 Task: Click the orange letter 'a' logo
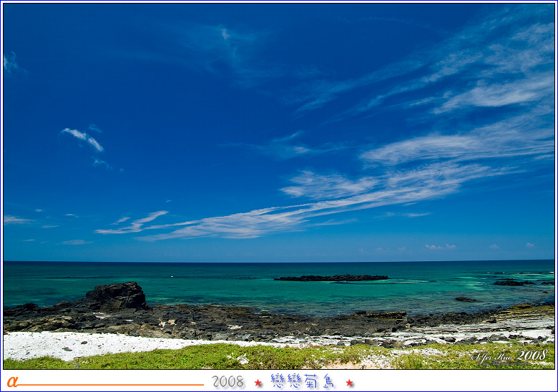tap(12, 381)
